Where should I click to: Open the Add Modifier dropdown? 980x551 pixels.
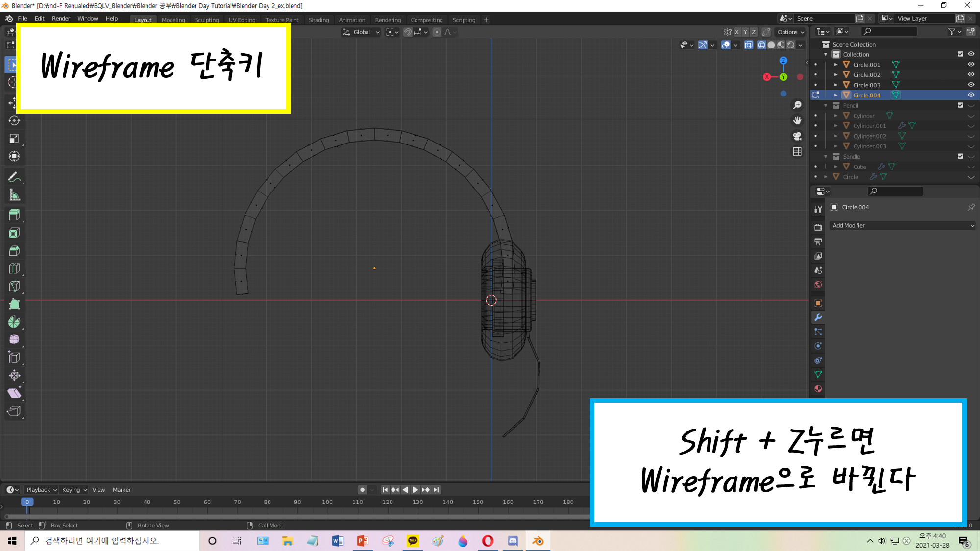[x=902, y=226]
